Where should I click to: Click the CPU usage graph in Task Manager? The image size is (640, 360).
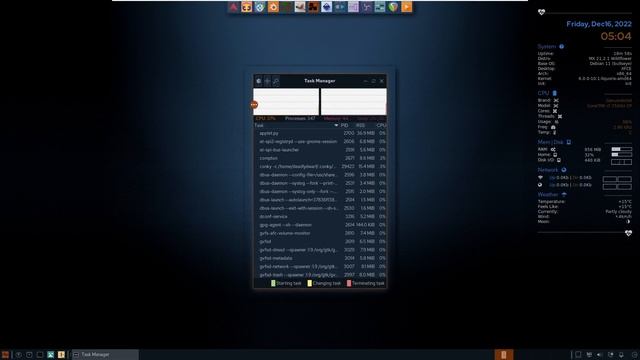[x=286, y=102]
